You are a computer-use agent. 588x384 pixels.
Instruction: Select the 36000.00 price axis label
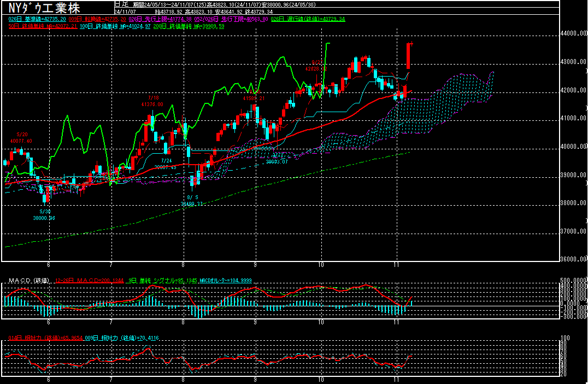pos(574,259)
